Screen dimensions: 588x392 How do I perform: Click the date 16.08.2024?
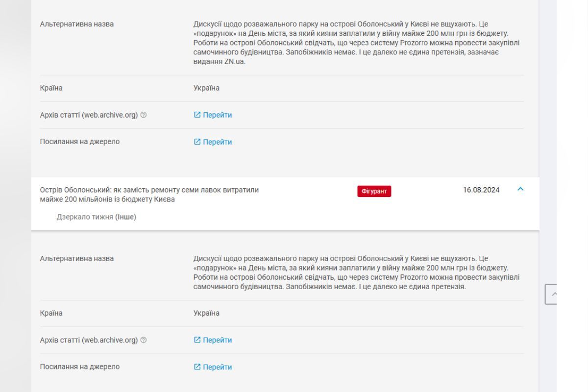(481, 190)
